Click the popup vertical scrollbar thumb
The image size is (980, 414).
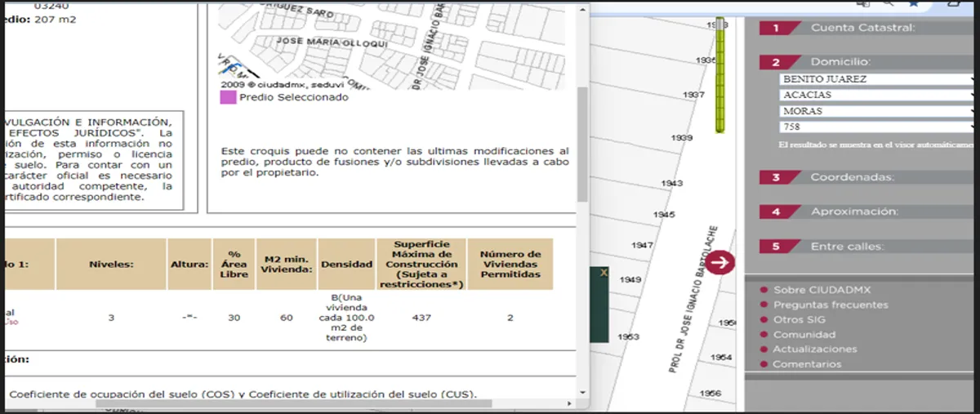pos(582,145)
